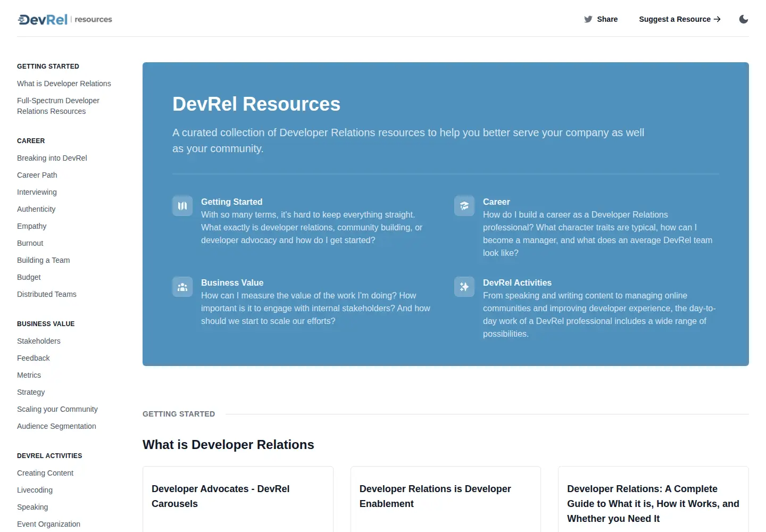Click the Twitter bird share icon

588,19
